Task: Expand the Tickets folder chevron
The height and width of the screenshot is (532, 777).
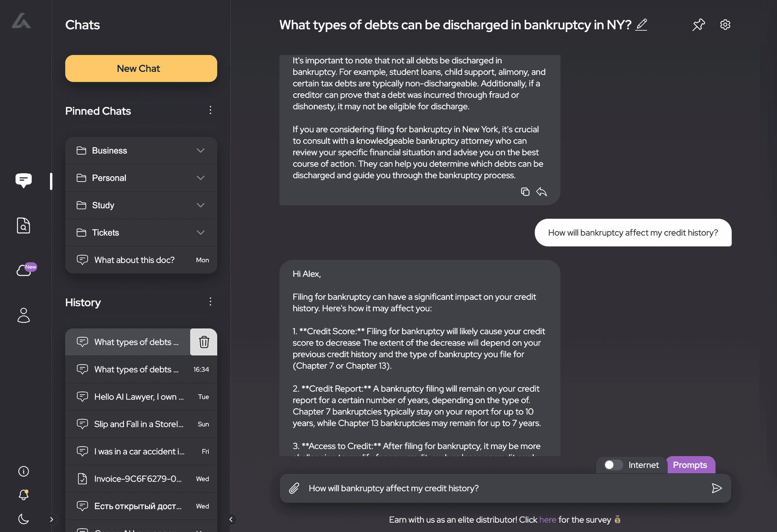Action: pos(201,233)
